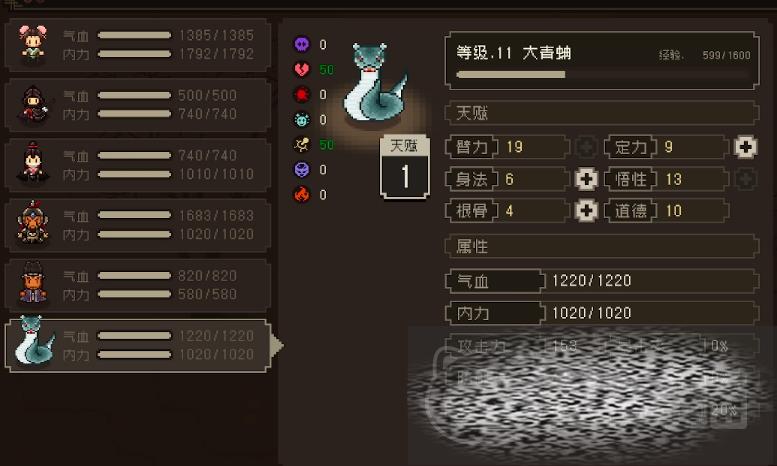The width and height of the screenshot is (777, 466).
Task: Select the snake party member row
Action: [x=138, y=346]
